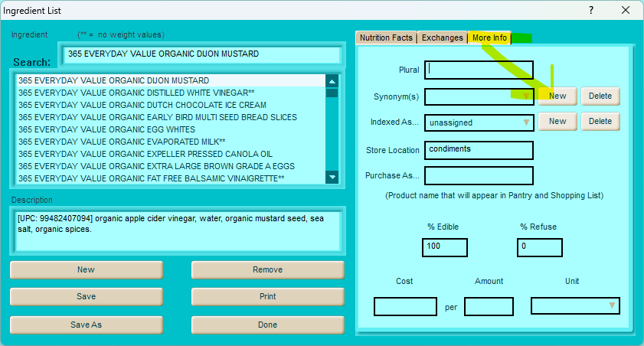Click the Cost input field

pos(405,307)
